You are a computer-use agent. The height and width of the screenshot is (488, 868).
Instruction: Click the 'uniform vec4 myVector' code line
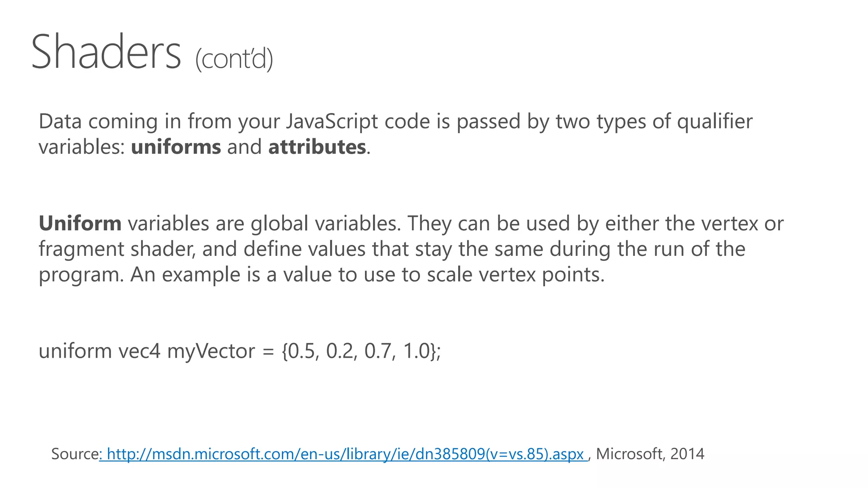tap(239, 351)
